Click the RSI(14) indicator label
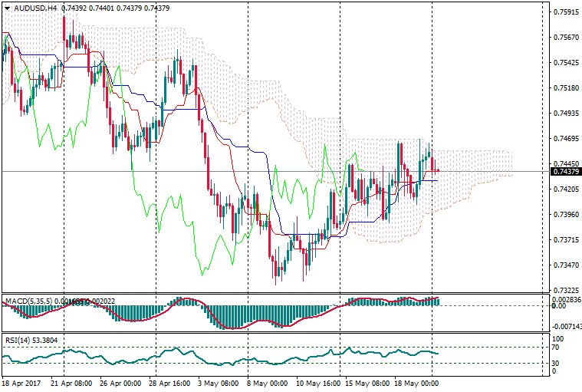Image resolution: width=582 pixels, height=392 pixels. (x=17, y=339)
